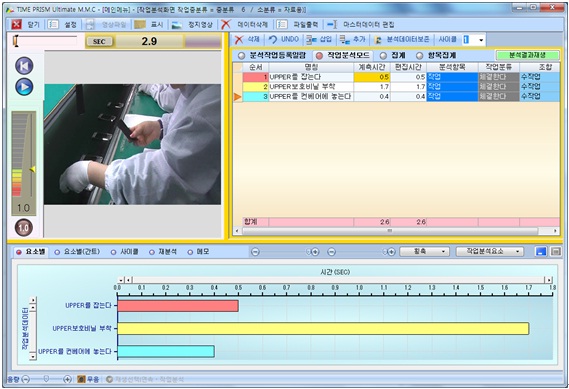
Task: Click the 파일출력 file output icon
Action: [x=282, y=24]
